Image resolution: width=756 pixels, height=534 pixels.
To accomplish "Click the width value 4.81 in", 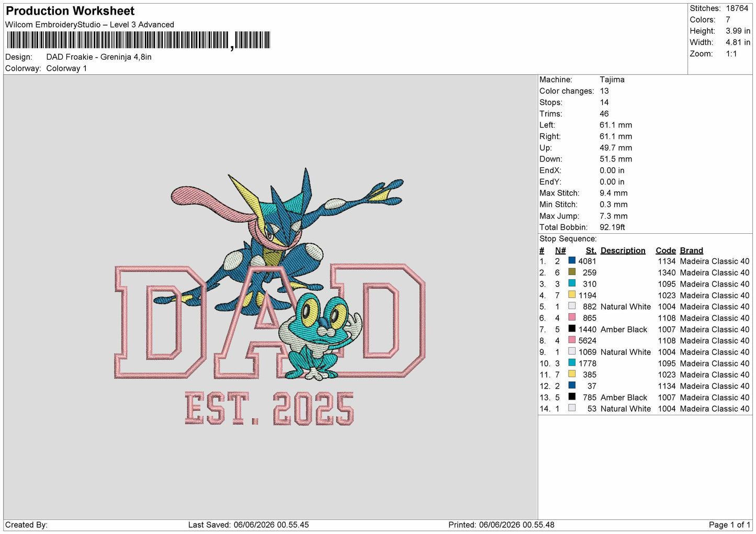I will click(x=738, y=42).
